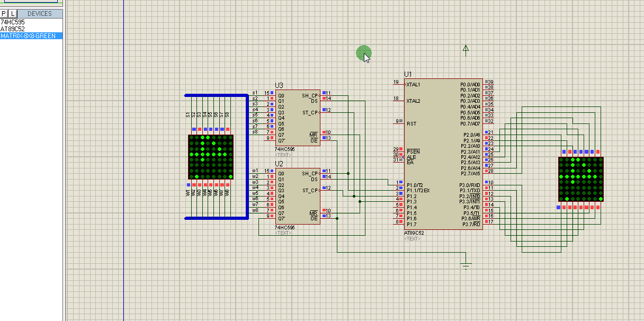
Task: Click the AT89C52 part name under U1
Action: [414, 233]
